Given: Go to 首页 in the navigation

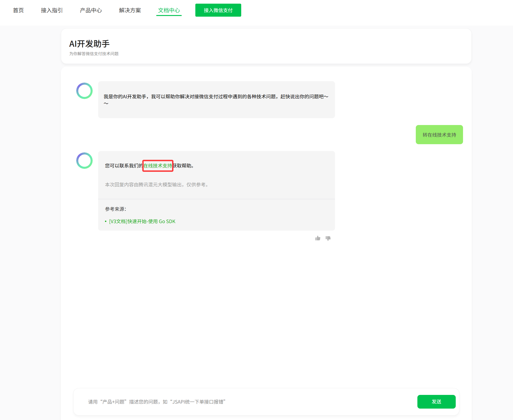Looking at the screenshot, I should (18, 10).
